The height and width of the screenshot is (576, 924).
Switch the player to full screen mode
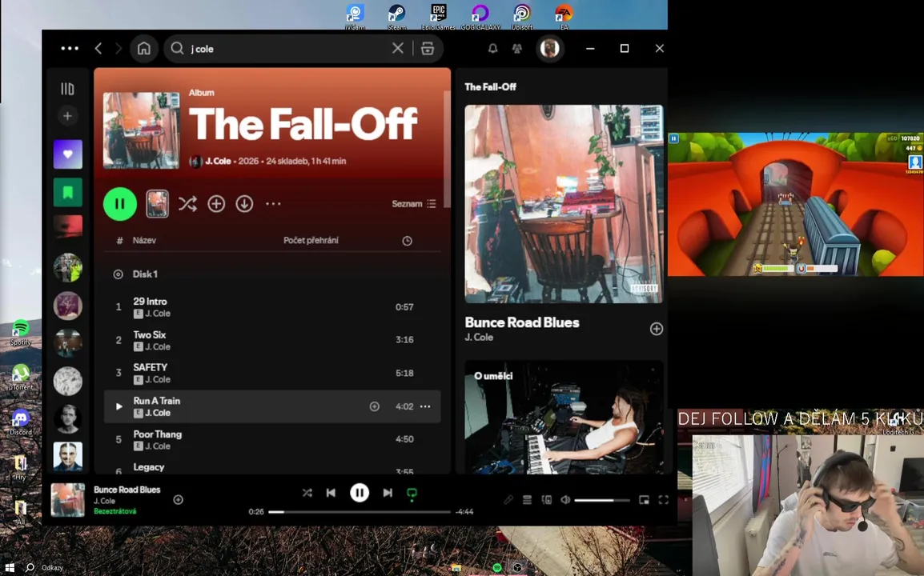point(664,500)
